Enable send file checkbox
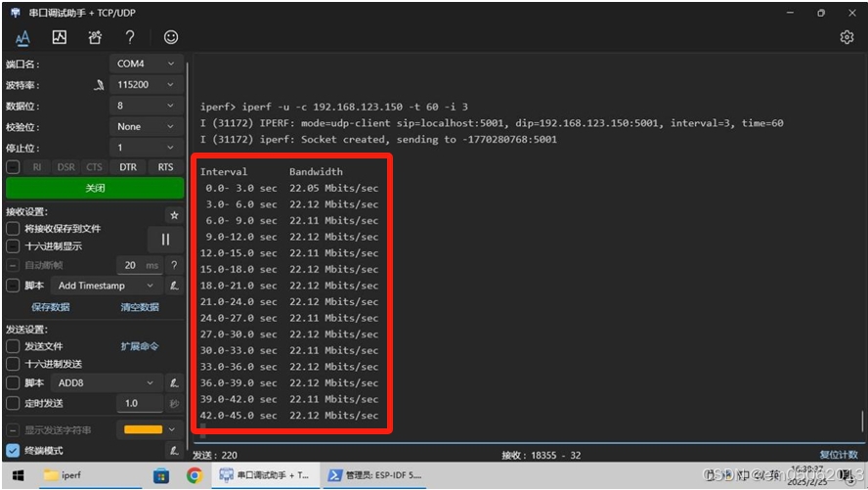868x490 pixels. (13, 346)
